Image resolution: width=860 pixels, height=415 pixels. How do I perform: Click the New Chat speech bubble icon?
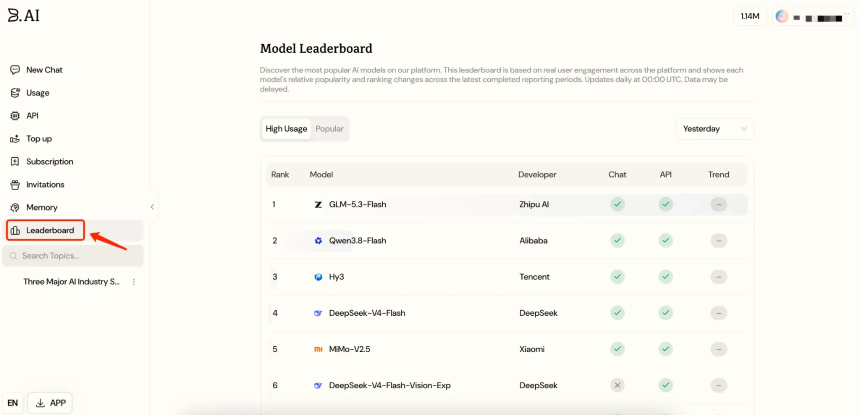pos(15,70)
